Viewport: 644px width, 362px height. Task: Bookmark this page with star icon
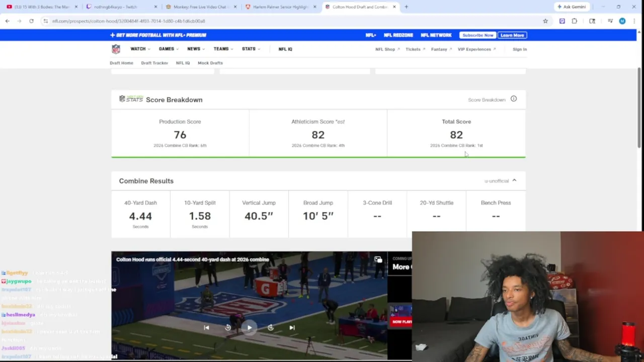tap(545, 21)
